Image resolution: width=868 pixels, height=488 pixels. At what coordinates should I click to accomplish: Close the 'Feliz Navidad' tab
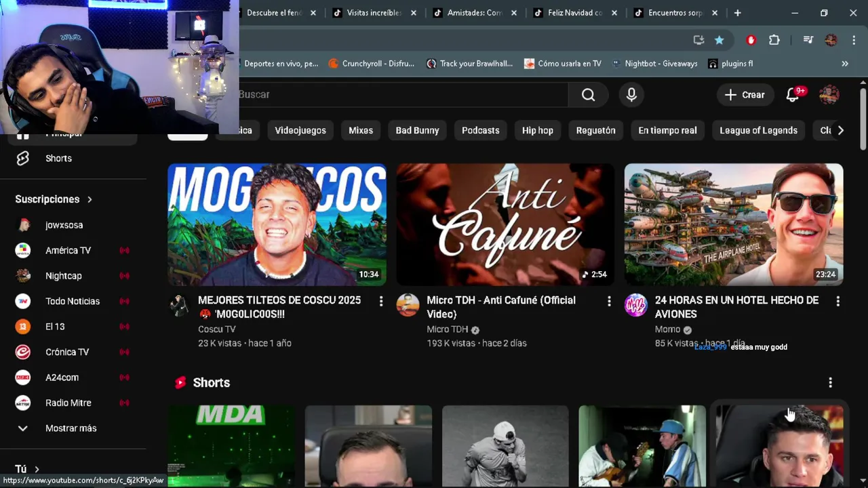pos(614,13)
